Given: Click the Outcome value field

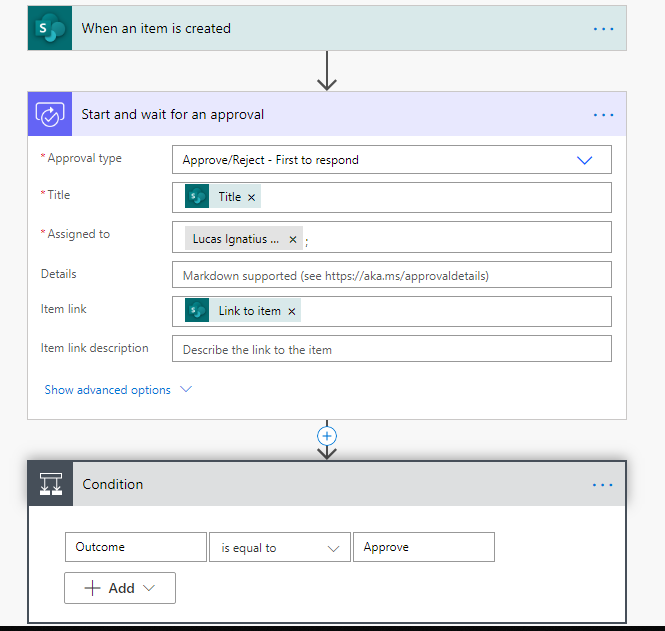Looking at the screenshot, I should [136, 547].
